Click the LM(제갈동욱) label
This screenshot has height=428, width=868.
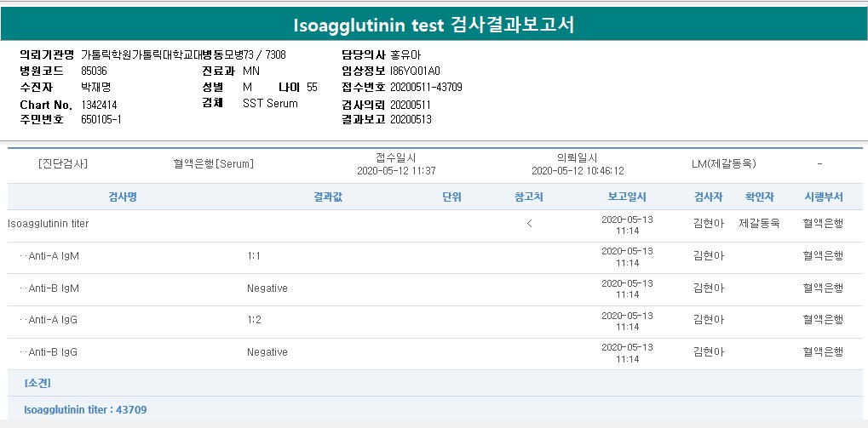[x=724, y=163]
